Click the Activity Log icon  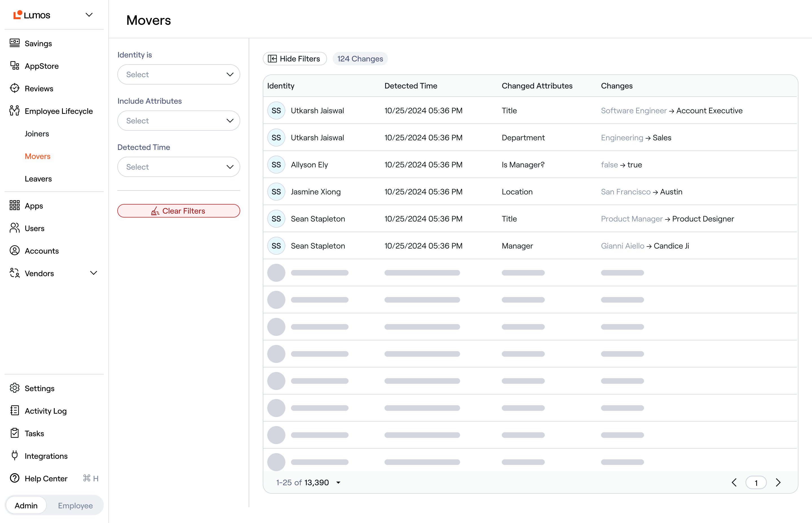point(15,411)
